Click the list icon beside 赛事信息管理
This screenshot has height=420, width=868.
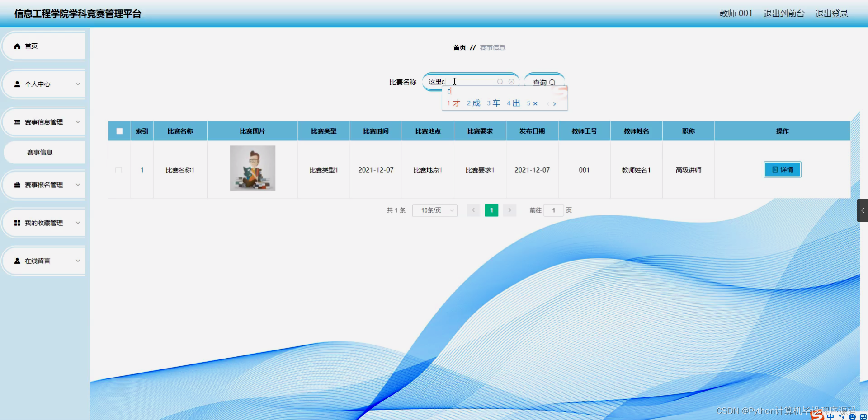(x=17, y=122)
